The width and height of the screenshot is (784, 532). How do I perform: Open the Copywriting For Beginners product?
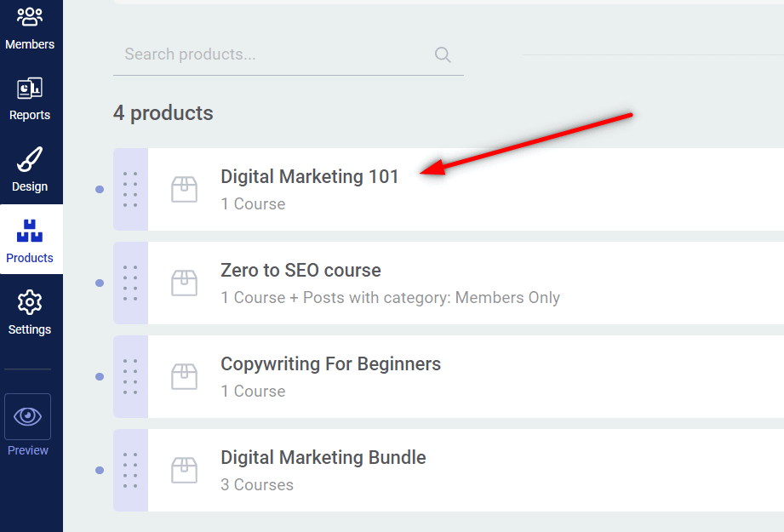tap(330, 363)
